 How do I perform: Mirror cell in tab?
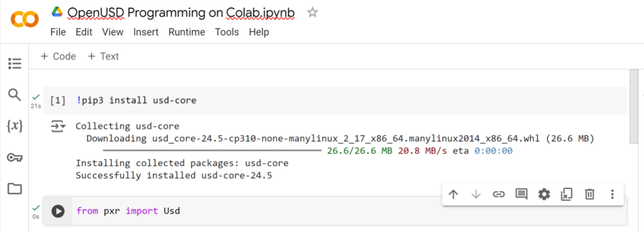[x=566, y=194]
